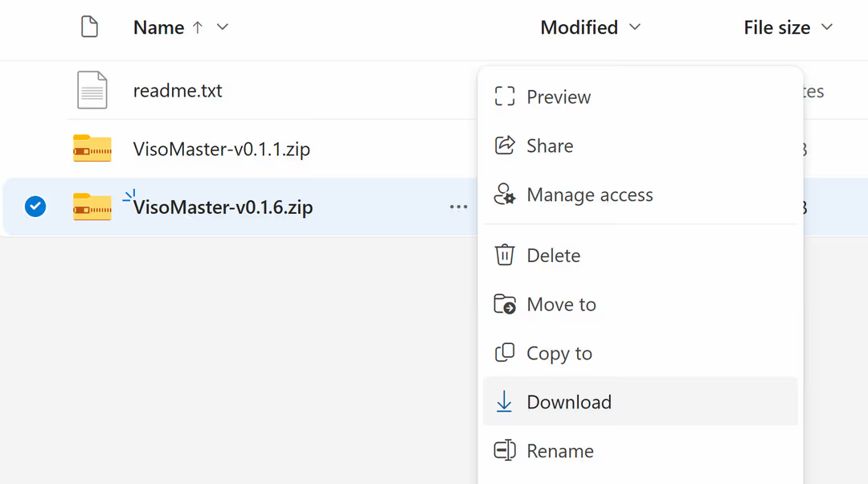Expand the Modified column dropdown chevron
Screen dimensions: 868x484
tap(635, 27)
